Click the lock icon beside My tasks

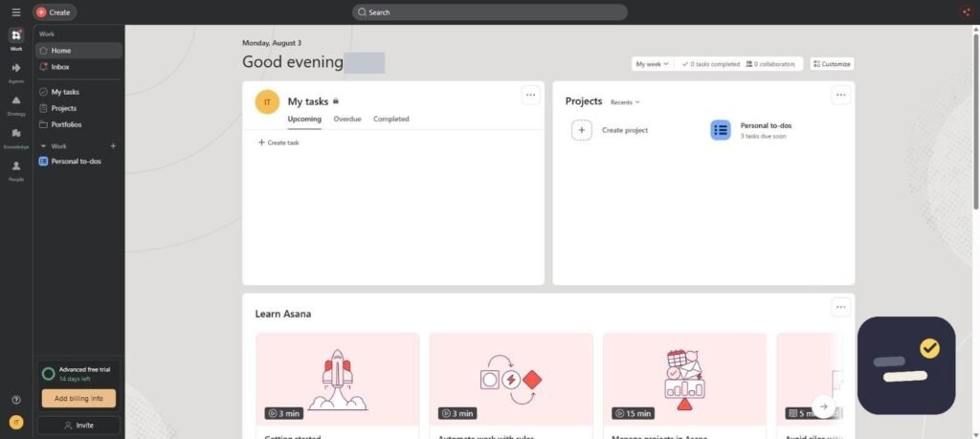[x=336, y=101]
